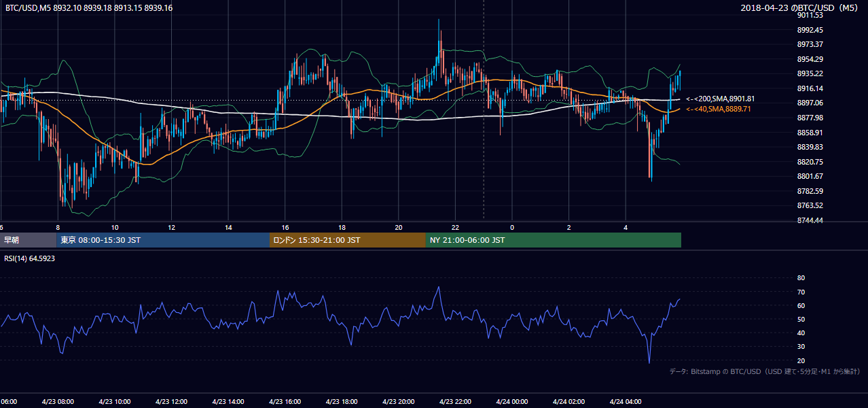Screen dimensions: 868x408
Task: Click RSI axis level 20
Action: tap(801, 360)
